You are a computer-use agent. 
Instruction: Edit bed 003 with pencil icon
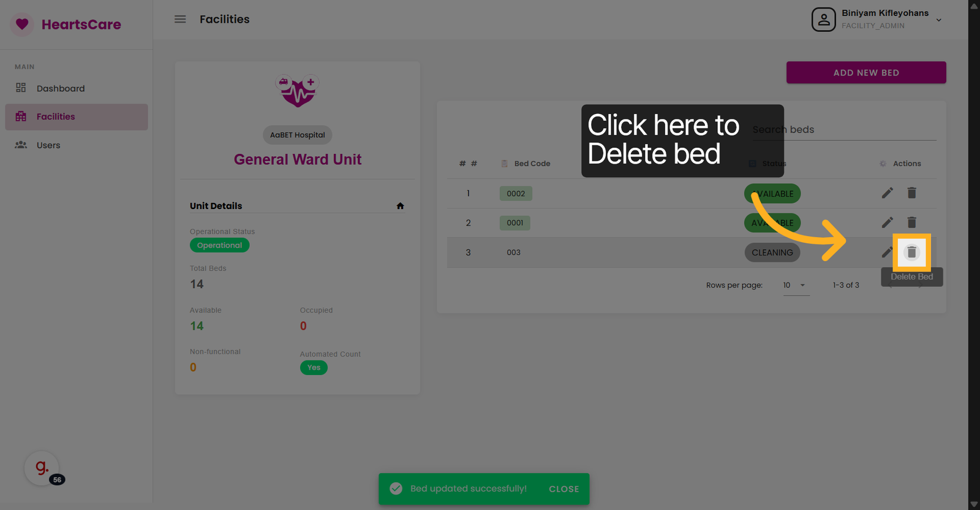(886, 252)
